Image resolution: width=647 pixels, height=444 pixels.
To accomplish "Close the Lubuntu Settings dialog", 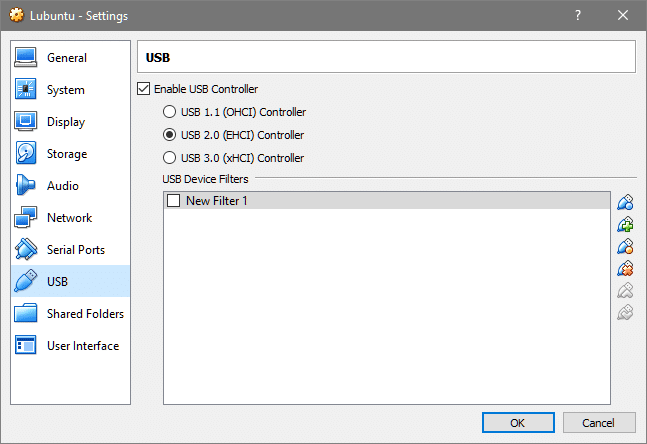I will pos(623,15).
